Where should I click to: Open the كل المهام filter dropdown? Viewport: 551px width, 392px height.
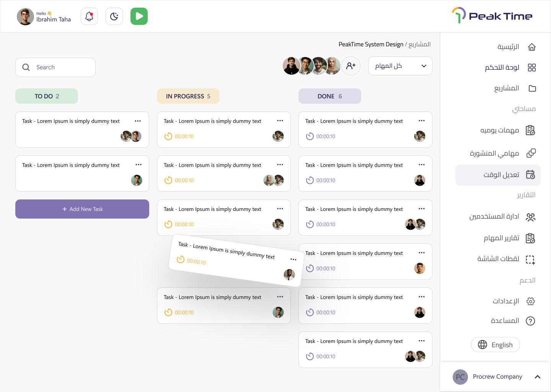point(400,66)
